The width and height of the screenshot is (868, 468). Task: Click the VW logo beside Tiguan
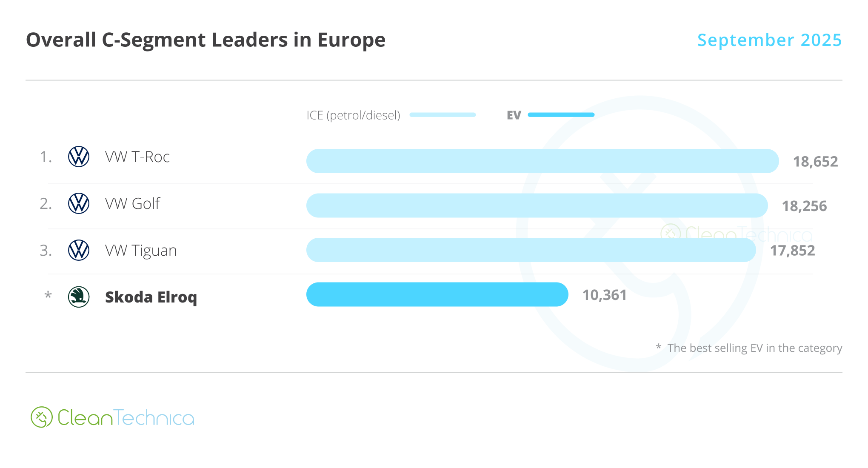click(x=79, y=250)
